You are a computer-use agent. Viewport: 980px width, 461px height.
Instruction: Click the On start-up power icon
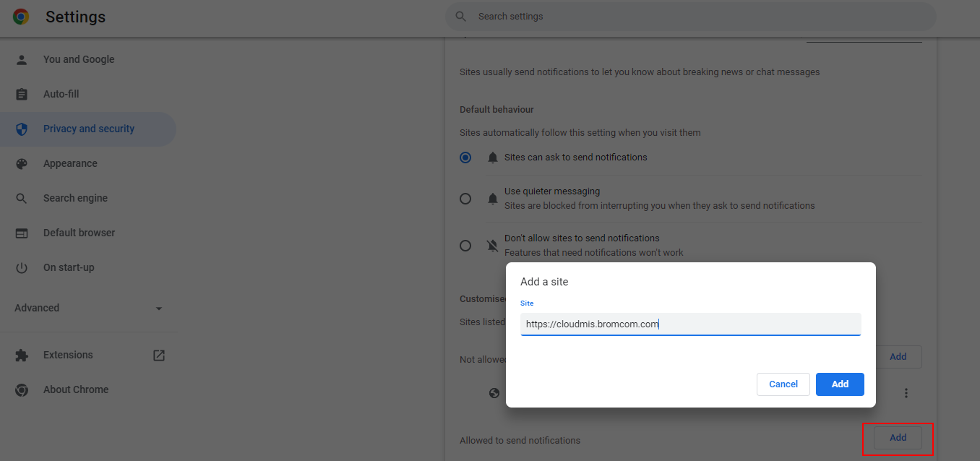pyautogui.click(x=22, y=267)
